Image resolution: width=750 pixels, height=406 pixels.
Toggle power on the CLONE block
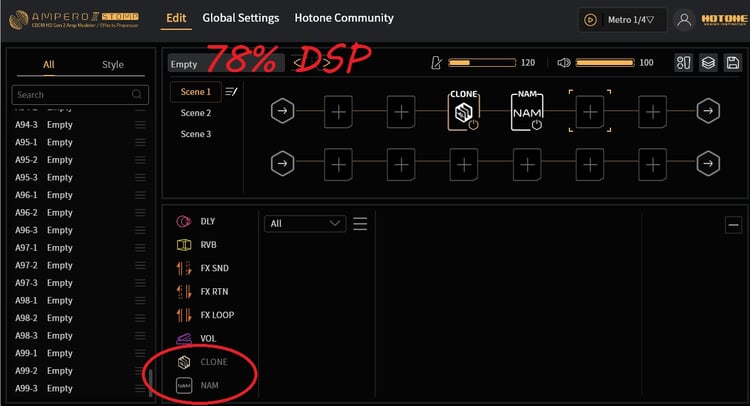[x=474, y=125]
